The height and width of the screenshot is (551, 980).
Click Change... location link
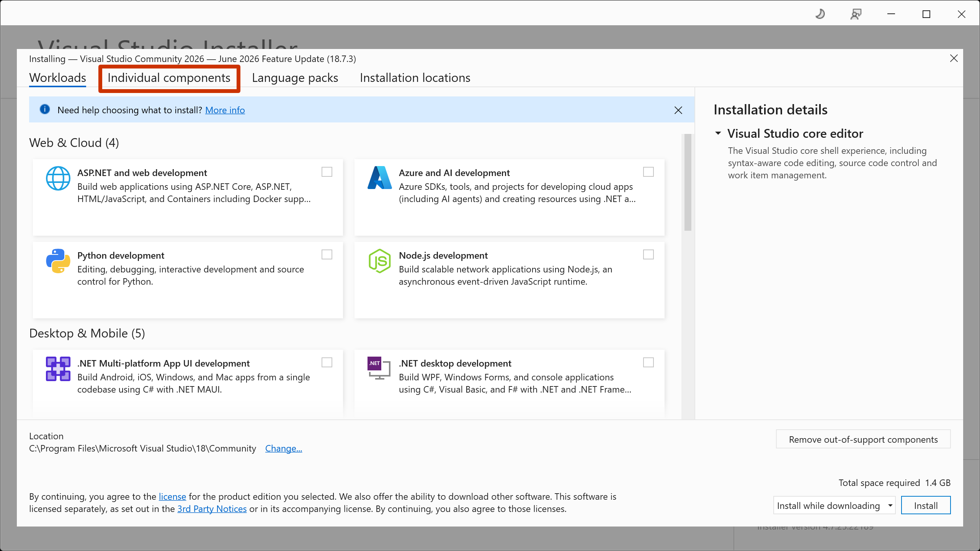tap(284, 448)
